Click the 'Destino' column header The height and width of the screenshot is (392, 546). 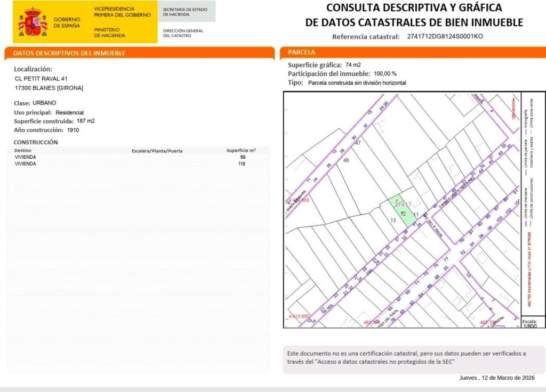point(23,151)
